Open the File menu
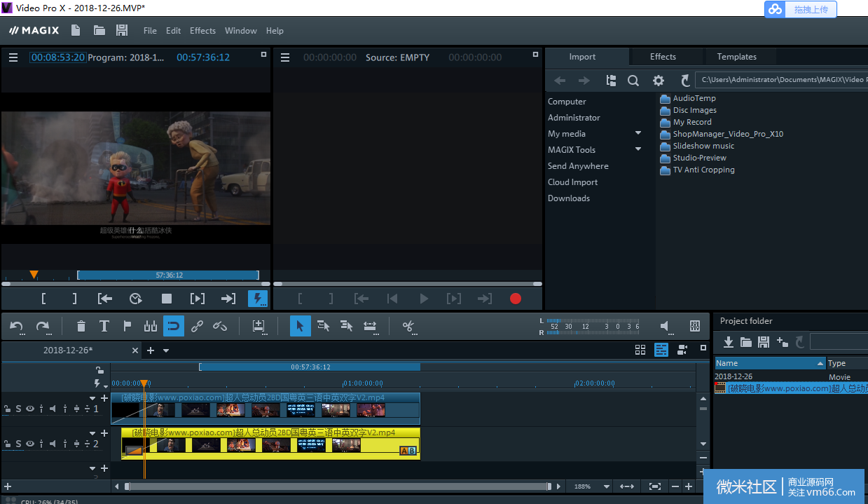The image size is (868, 504). click(x=150, y=30)
